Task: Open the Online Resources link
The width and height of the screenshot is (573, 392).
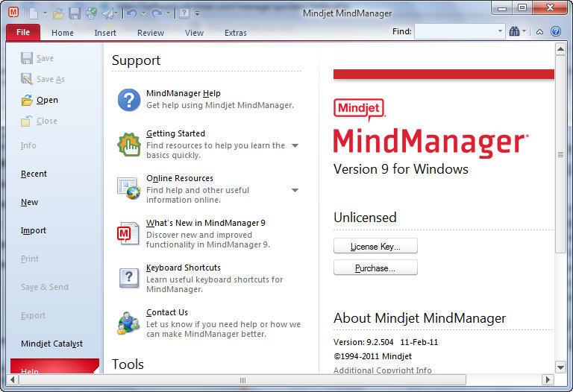Action: (x=180, y=178)
